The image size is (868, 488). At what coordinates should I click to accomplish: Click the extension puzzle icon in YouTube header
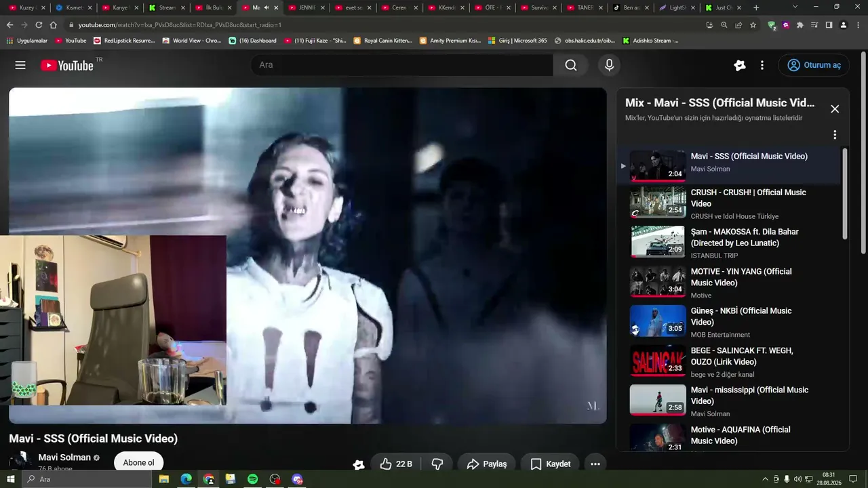[740, 65]
